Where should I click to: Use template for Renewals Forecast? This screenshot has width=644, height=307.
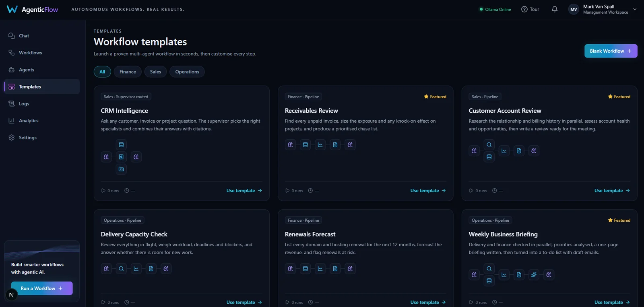(x=428, y=303)
